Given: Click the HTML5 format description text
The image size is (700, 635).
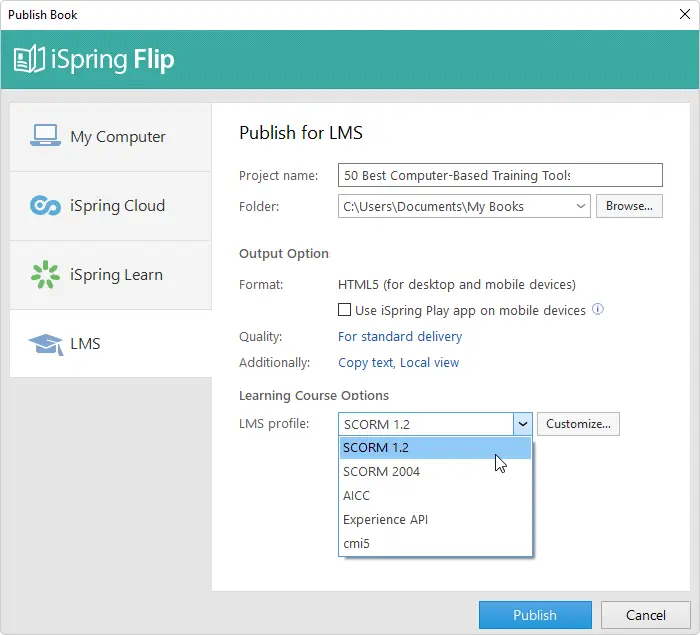Looking at the screenshot, I should click(457, 284).
